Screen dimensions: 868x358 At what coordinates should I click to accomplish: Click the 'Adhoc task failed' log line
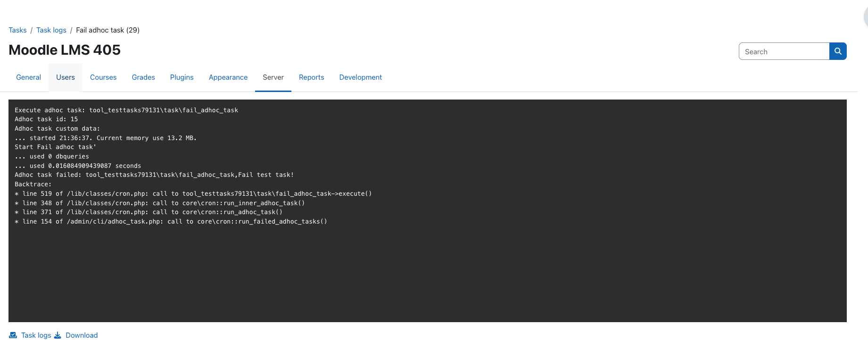point(154,175)
